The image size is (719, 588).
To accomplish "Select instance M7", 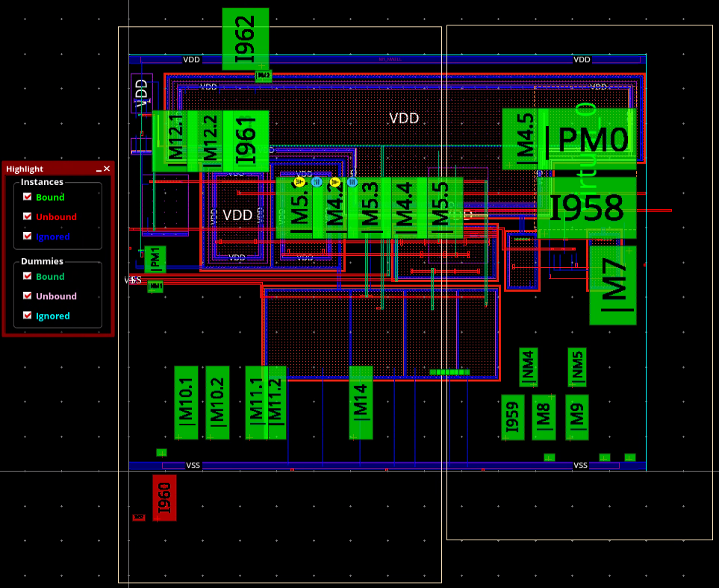I will 613,285.
